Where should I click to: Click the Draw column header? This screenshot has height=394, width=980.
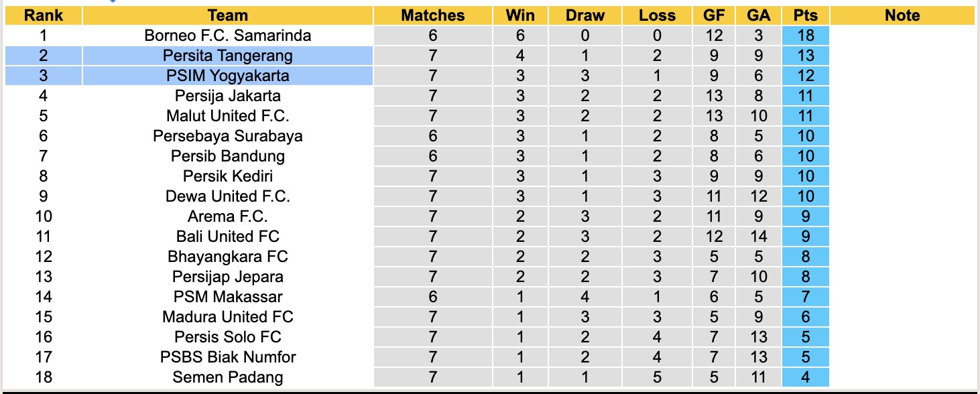pos(585,15)
